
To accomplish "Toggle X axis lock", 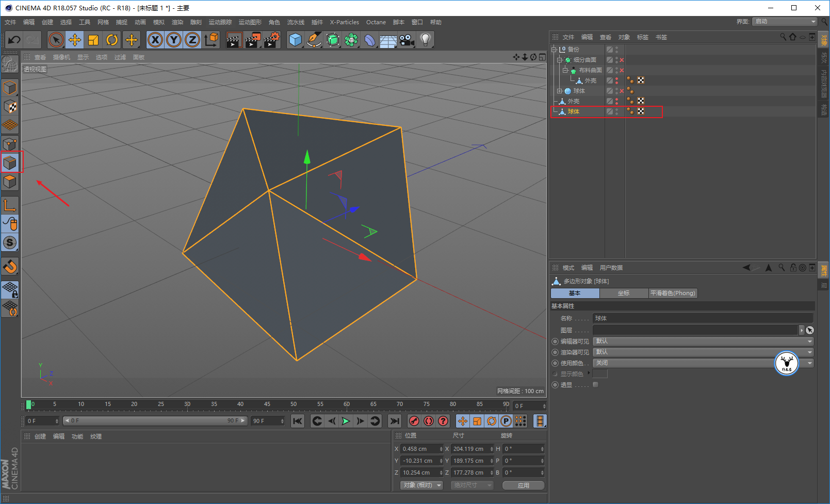I will [x=155, y=40].
